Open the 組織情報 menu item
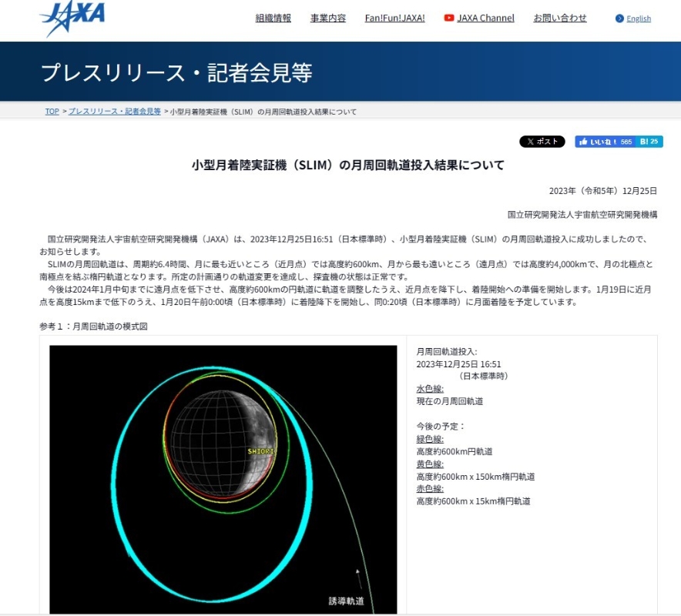681x616 pixels. click(x=273, y=18)
